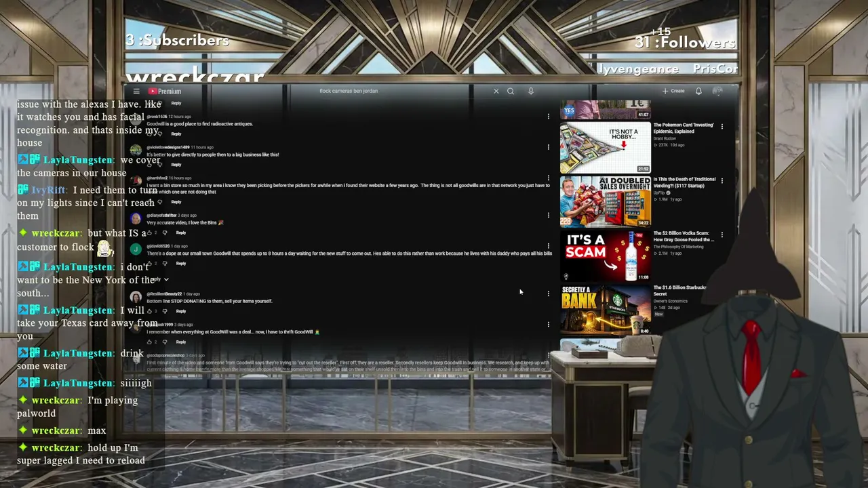Open the 'Secretly a Bank' Starbucks thumbnail
The image size is (868, 488).
[605, 310]
